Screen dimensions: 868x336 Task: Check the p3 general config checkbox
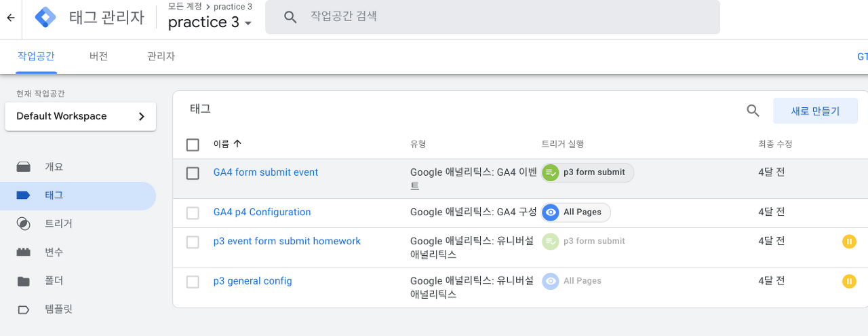pyautogui.click(x=193, y=282)
